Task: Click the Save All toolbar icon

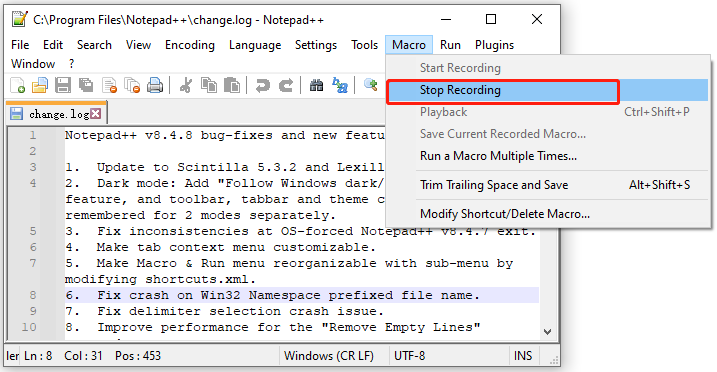Action: click(86, 85)
